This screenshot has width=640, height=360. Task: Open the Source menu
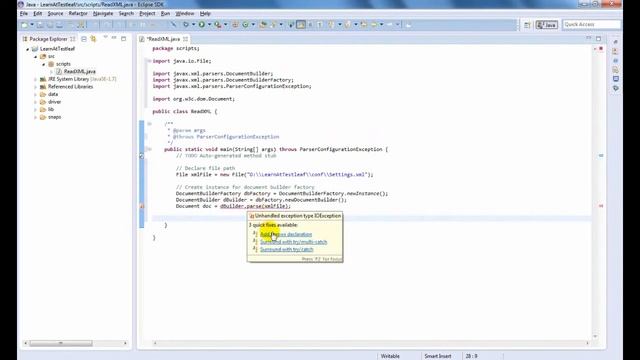[x=55, y=13]
